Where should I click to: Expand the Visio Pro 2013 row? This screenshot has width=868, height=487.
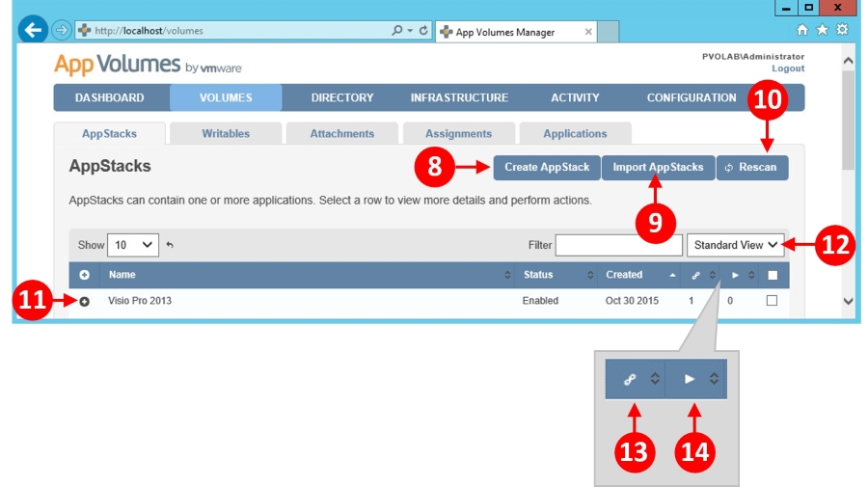click(84, 302)
